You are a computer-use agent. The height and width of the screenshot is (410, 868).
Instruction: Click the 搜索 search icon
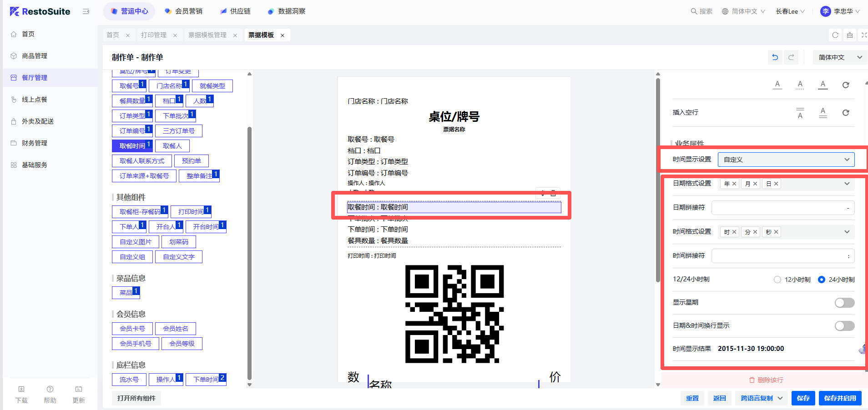694,11
